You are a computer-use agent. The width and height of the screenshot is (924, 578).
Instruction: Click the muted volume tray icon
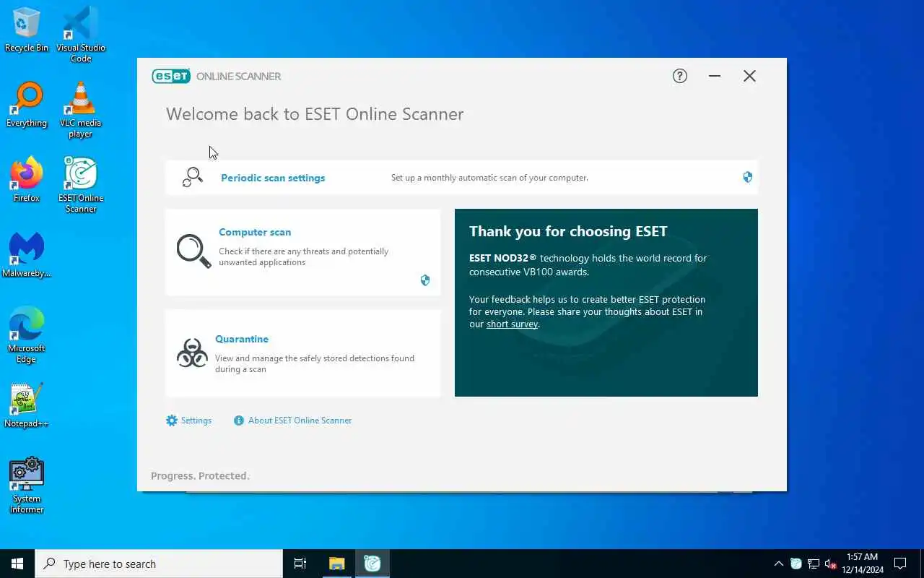point(831,564)
